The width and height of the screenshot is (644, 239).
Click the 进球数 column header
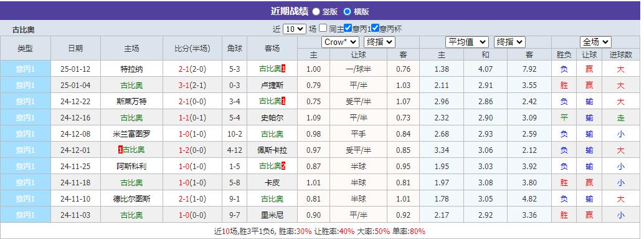pyautogui.click(x=620, y=54)
